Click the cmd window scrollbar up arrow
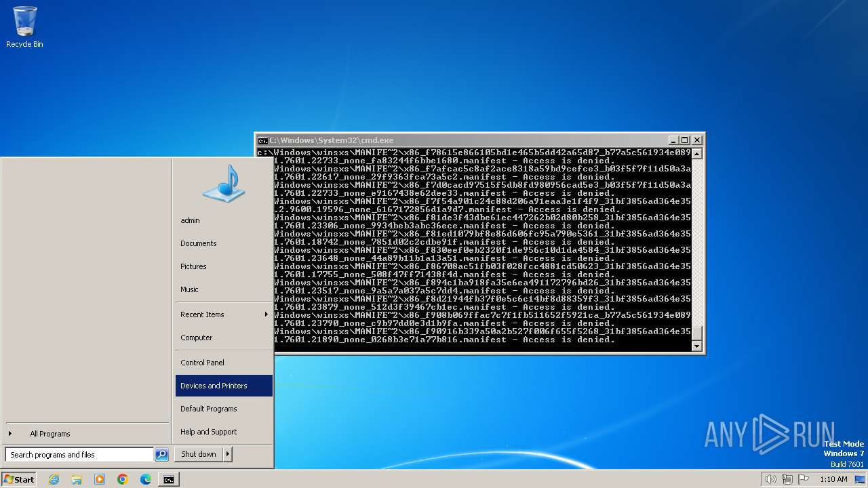The image size is (868, 488). tap(696, 153)
